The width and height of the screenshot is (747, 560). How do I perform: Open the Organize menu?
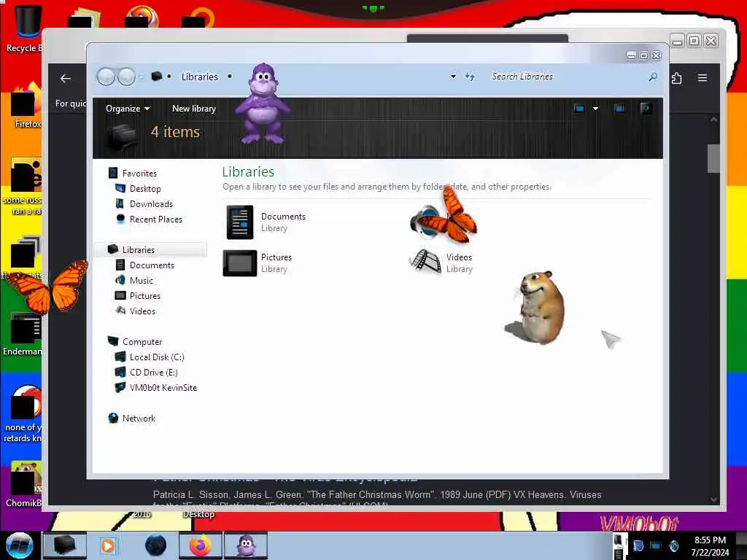(127, 109)
